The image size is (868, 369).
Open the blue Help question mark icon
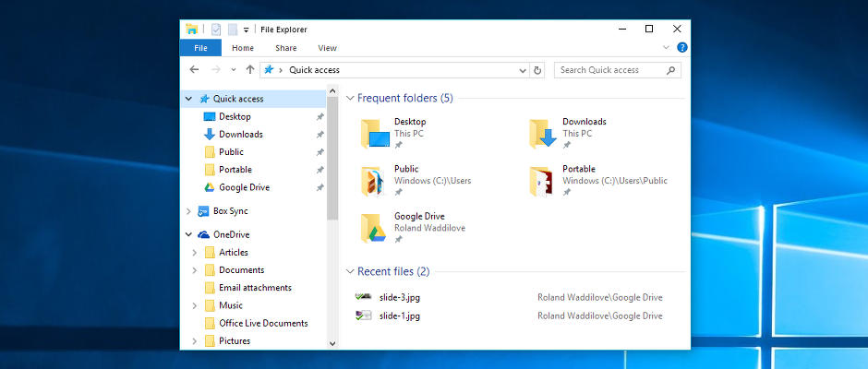click(x=682, y=48)
